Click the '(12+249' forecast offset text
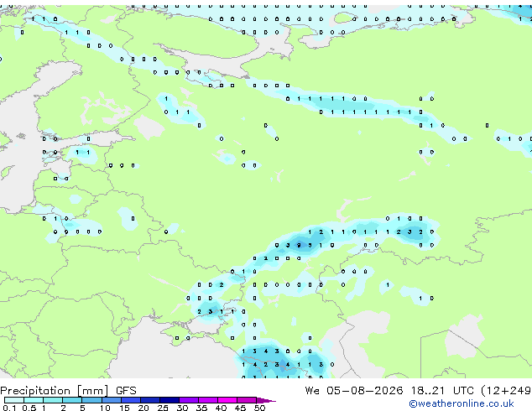The image size is (532, 411). pos(507,391)
